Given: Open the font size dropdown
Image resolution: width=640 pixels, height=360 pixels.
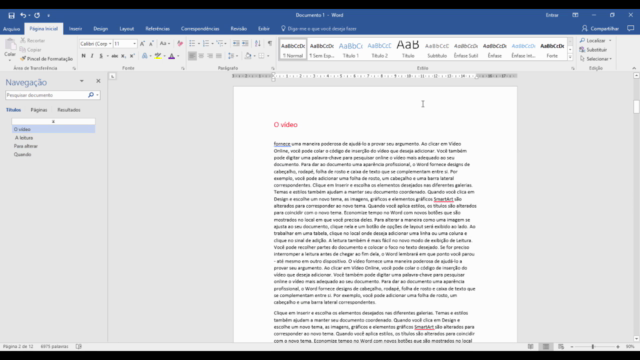Looking at the screenshot, I should [x=134, y=44].
